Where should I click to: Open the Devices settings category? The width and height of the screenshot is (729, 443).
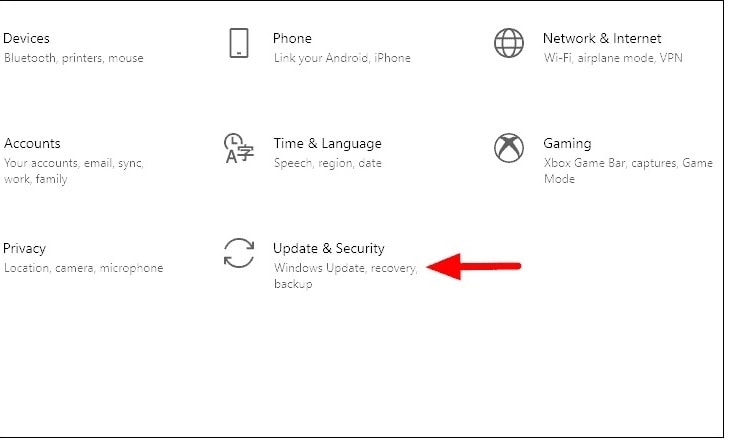[x=27, y=38]
